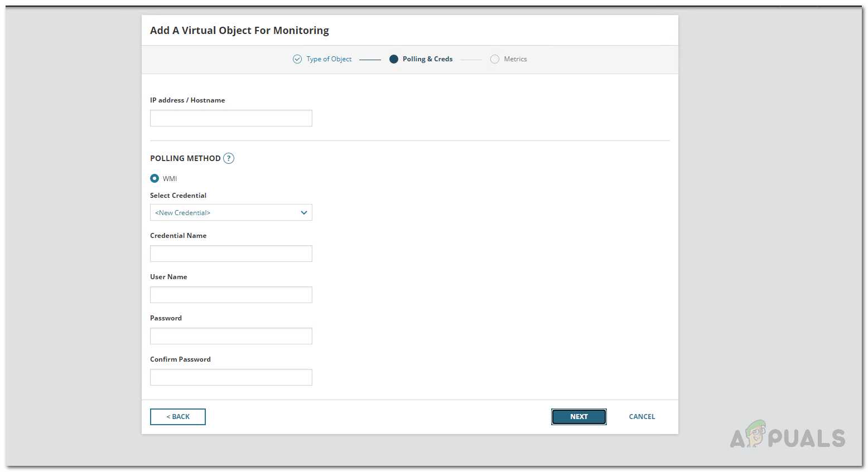Focus the IP address / Hostname field
Image resolution: width=868 pixels, height=472 pixels.
pos(231,118)
